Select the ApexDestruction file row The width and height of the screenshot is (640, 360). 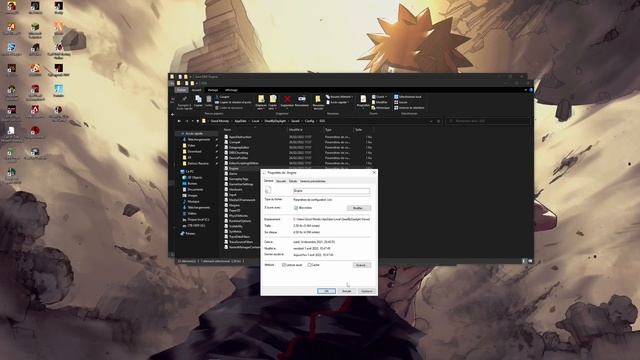(240, 137)
